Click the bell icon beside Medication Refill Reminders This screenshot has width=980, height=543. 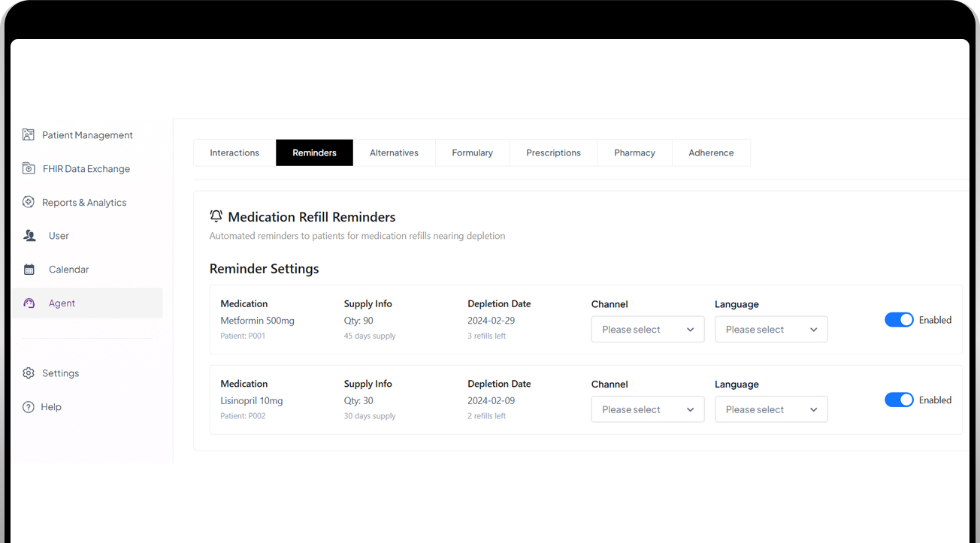pyautogui.click(x=216, y=216)
